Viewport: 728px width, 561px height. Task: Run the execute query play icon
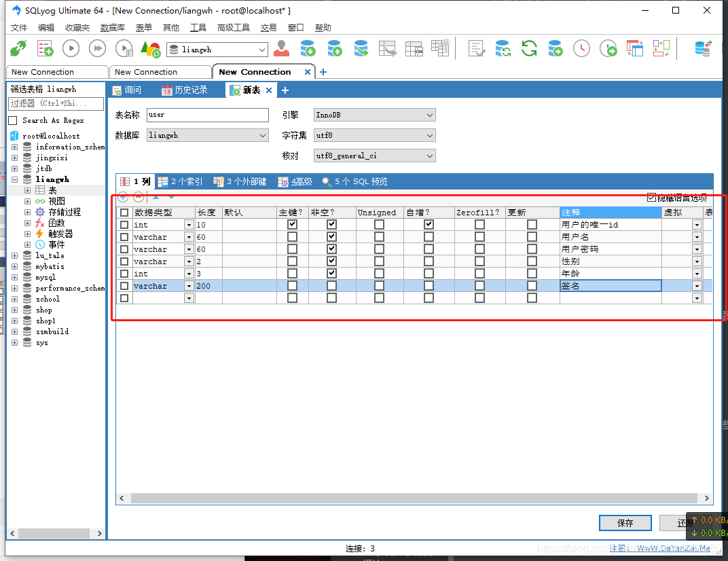(x=71, y=48)
